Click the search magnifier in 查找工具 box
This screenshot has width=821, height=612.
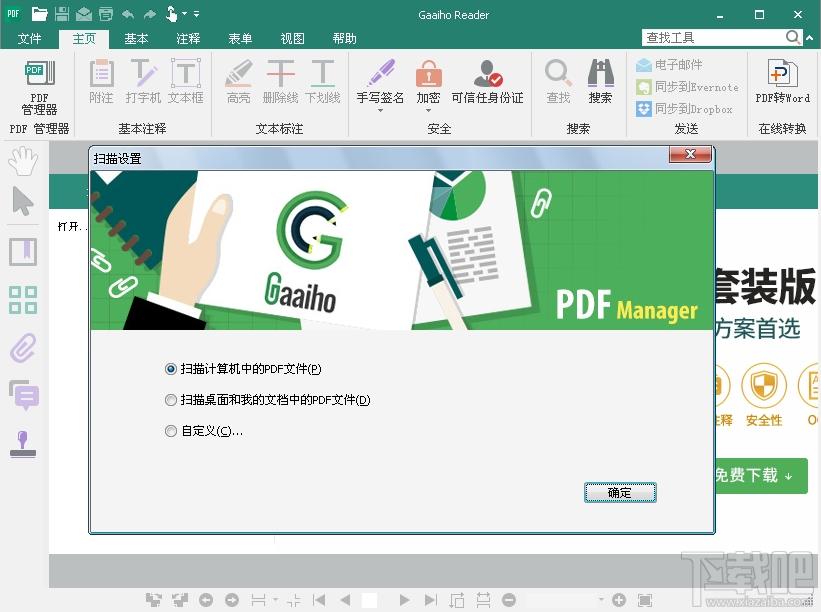(793, 37)
